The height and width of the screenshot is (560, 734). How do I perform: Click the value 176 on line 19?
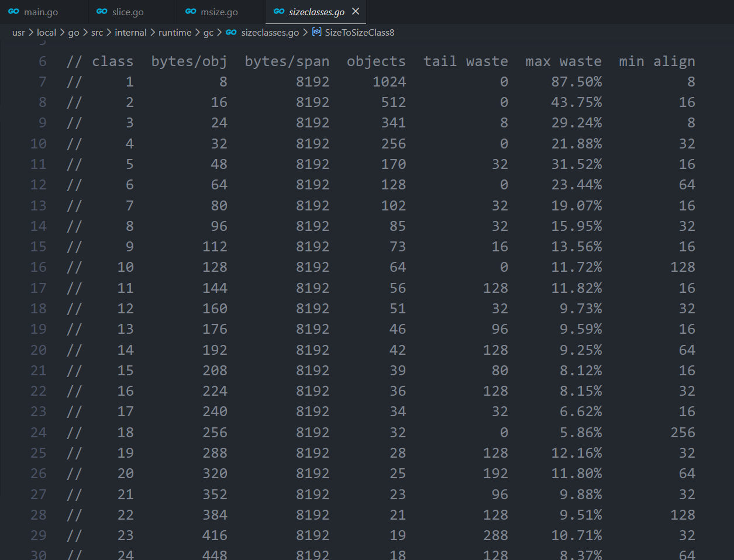click(x=215, y=329)
